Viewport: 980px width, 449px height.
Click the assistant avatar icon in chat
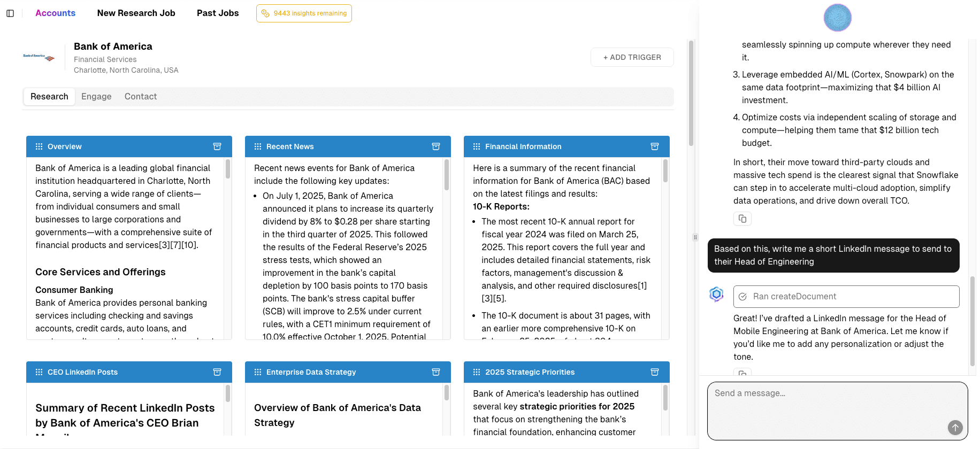click(717, 295)
